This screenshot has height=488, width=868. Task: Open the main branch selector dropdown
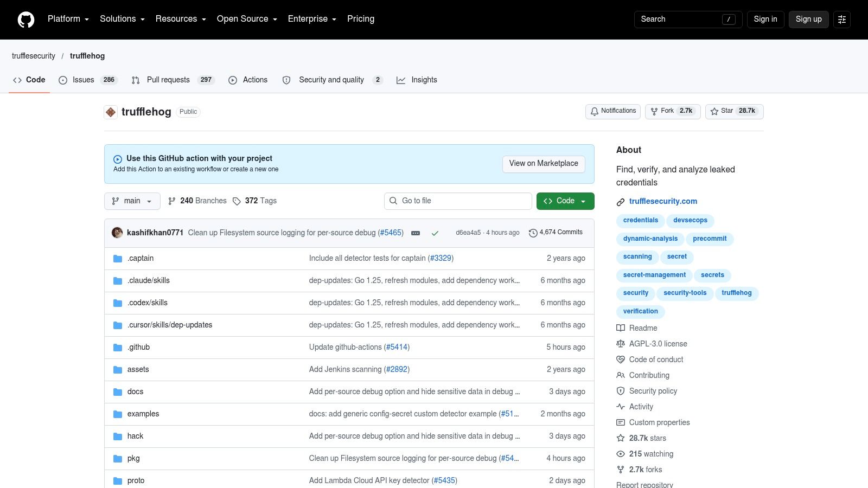coord(132,201)
